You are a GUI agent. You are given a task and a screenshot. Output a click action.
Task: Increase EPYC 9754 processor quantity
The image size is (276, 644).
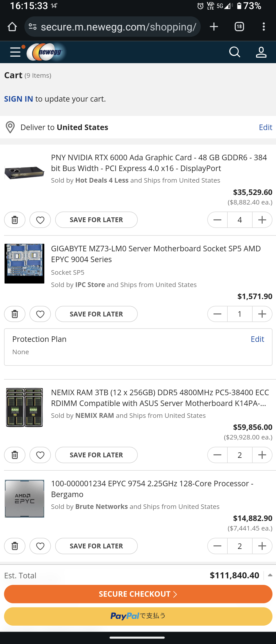pos(262,546)
